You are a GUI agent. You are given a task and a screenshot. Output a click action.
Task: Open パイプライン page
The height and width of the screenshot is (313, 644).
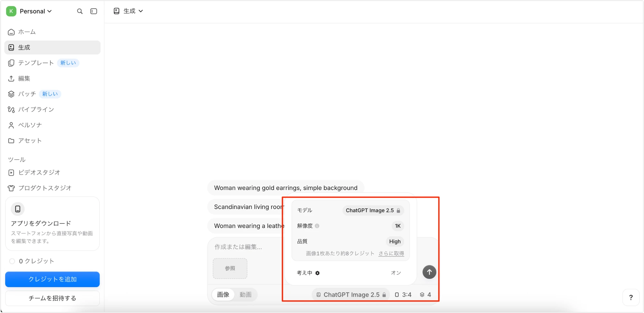click(x=52, y=109)
